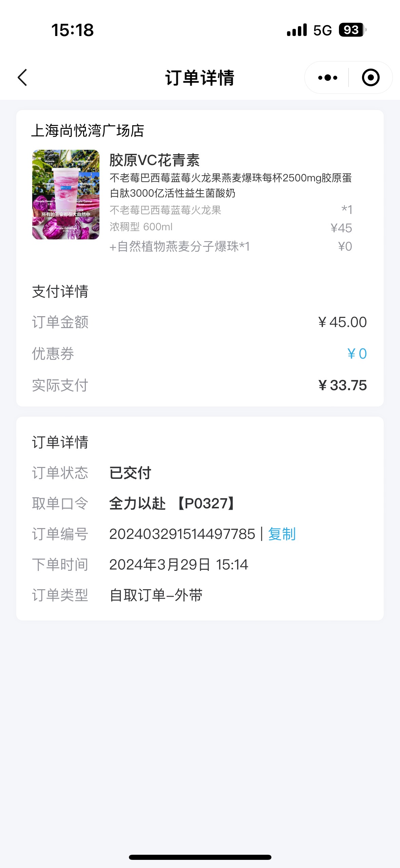The image size is (400, 868).
Task: Tap pickup code 全力以赴【P0327】
Action: (172, 503)
